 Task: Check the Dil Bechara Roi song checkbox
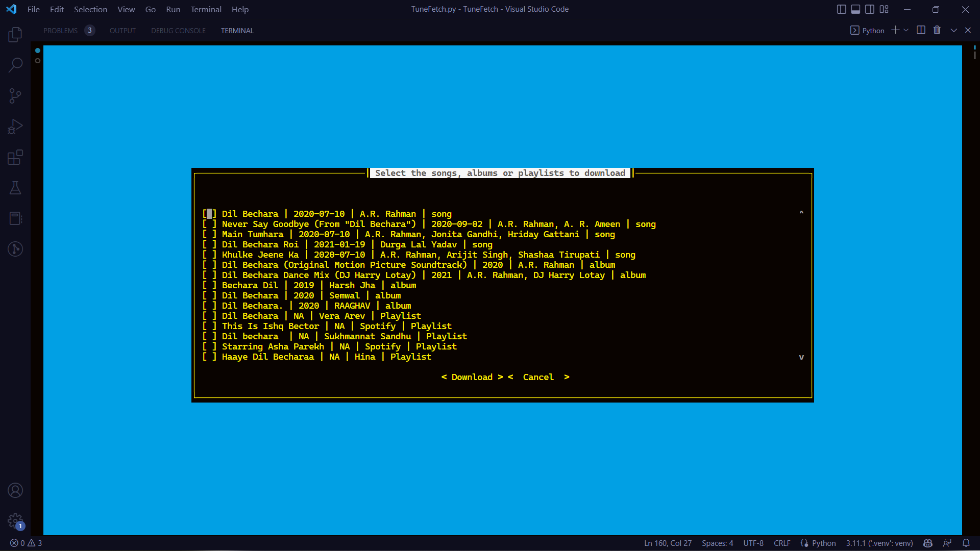coord(209,244)
